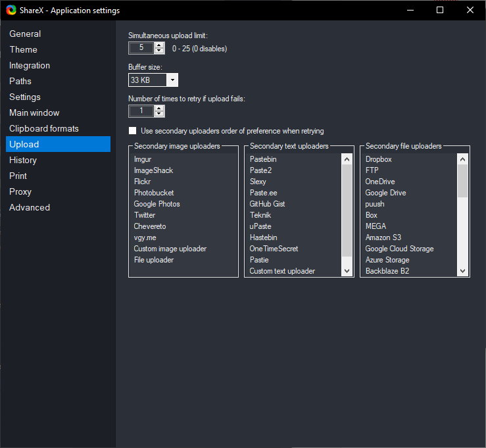This screenshot has height=448, width=486.
Task: Enable secondary uploaders order of preference checkbox
Action: click(x=133, y=131)
